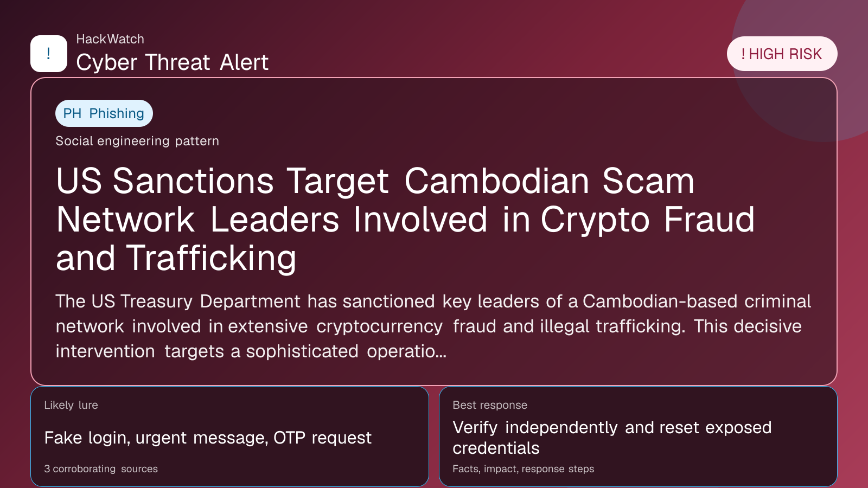Click the HackWatch brand label
This screenshot has width=868, height=488.
tap(110, 39)
